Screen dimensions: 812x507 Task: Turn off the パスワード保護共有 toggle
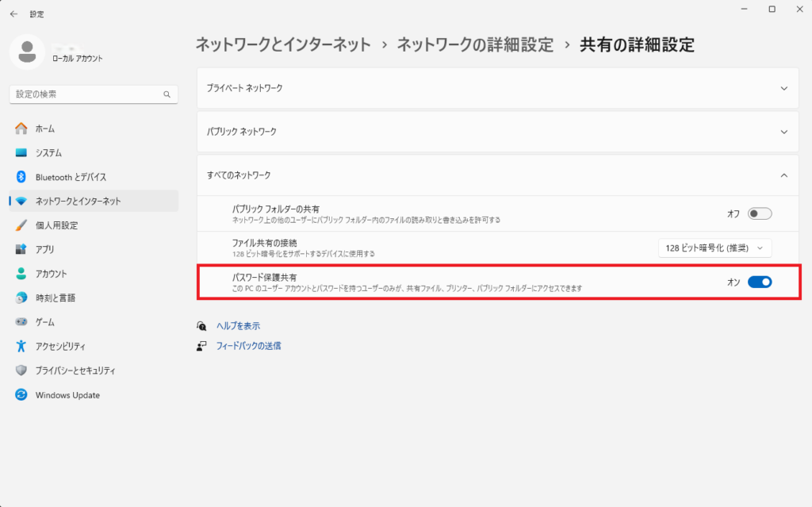pos(759,282)
